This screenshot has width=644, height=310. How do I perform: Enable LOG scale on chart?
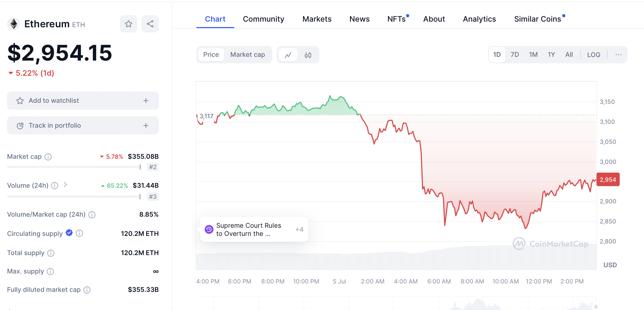click(593, 55)
